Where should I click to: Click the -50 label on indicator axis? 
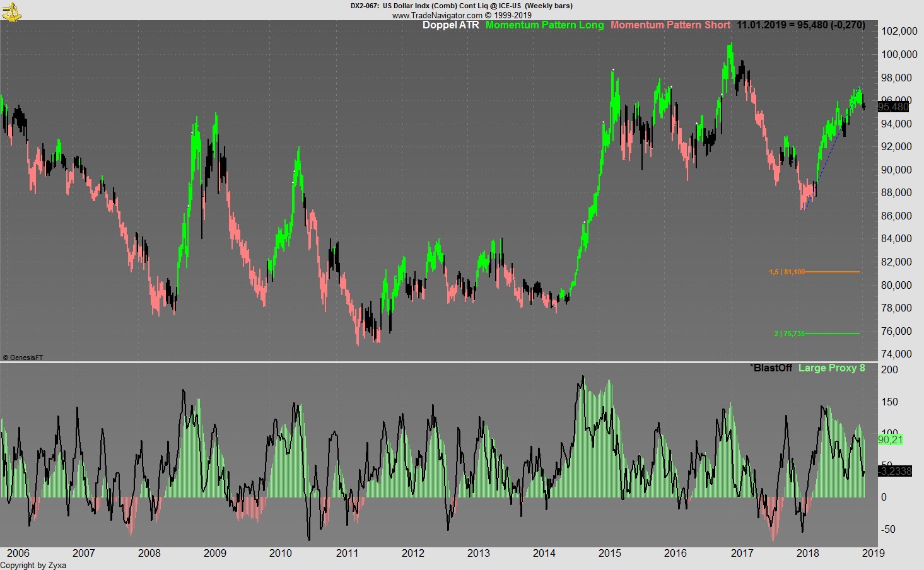tap(887, 529)
